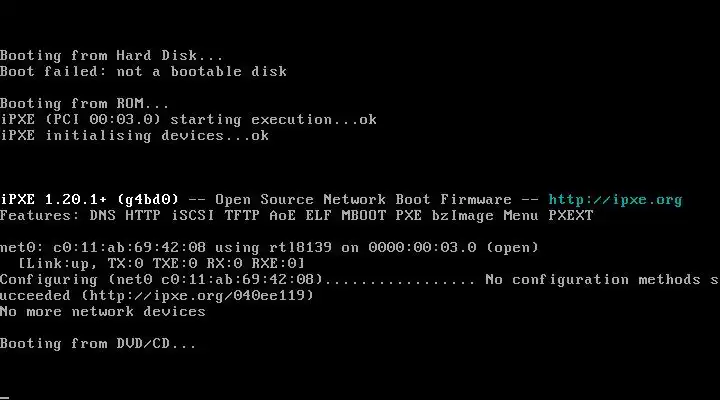Click 'Open Source Network Boot Firmware' text
Image resolution: width=720 pixels, height=400 pixels.
tap(363, 200)
